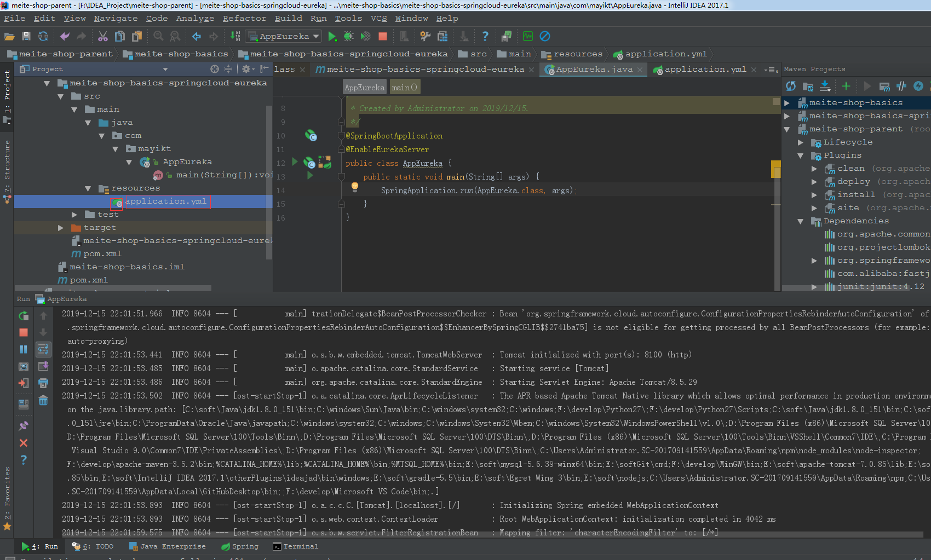Stop the application with the red toolbar square

[383, 37]
